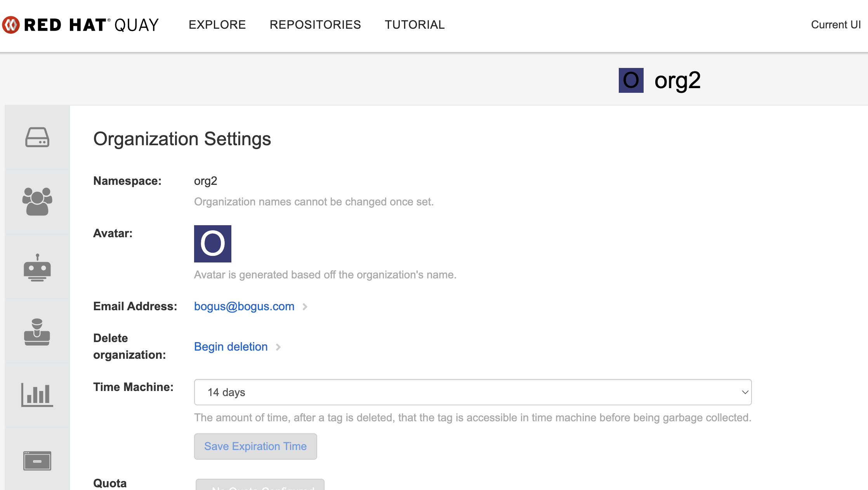Click the Red Hat Quay logo
Image resolution: width=868 pixels, height=490 pixels.
coord(81,25)
